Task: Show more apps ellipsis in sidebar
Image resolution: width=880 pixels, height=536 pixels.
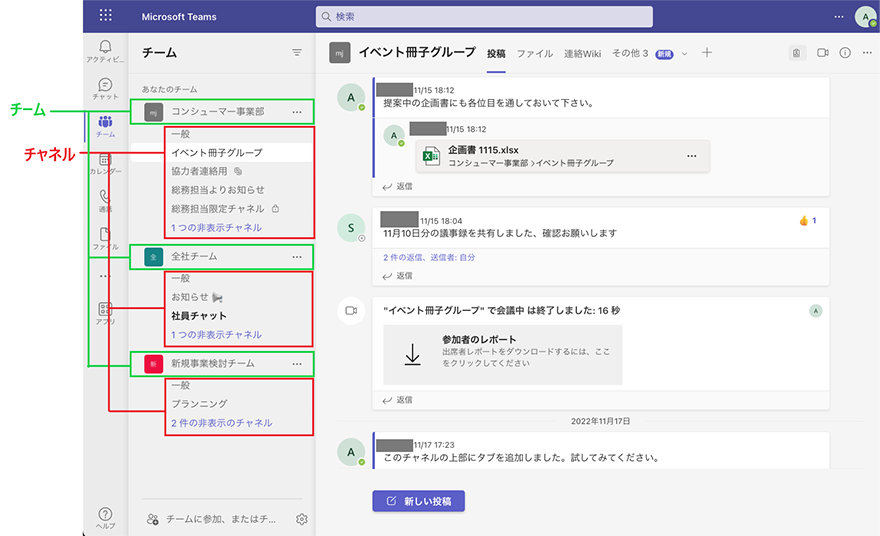Action: point(105,276)
